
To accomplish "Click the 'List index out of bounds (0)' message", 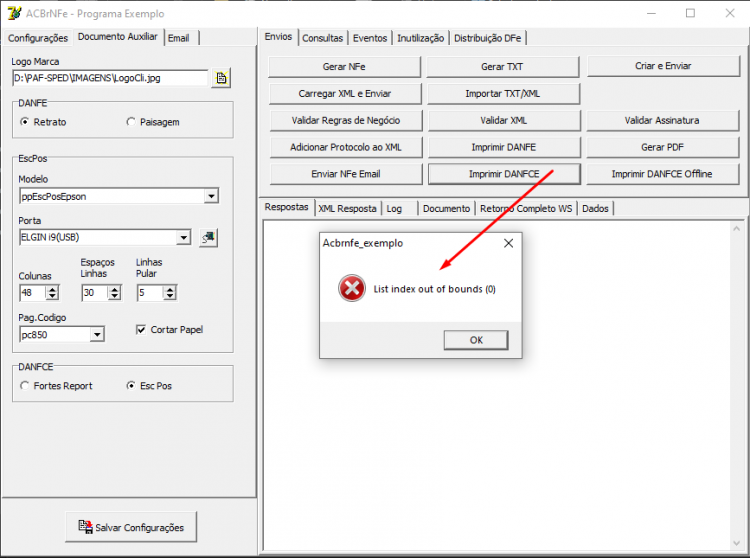I will pyautogui.click(x=434, y=289).
